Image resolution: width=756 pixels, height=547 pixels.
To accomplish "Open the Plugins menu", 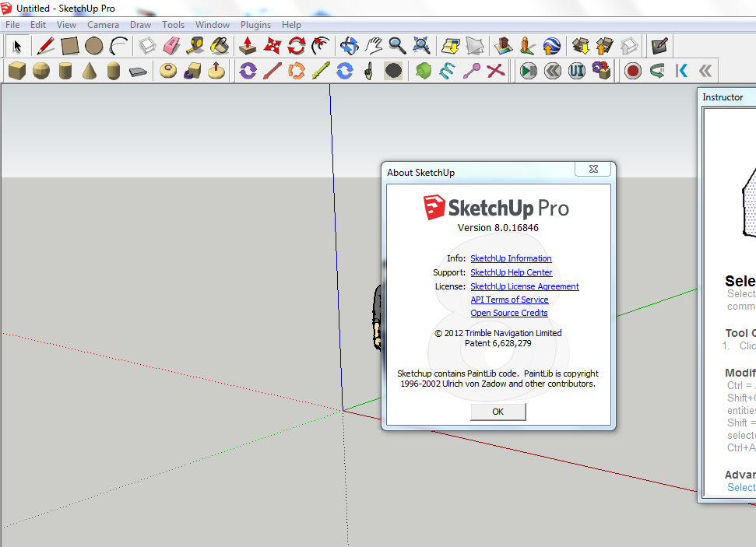I will click(x=255, y=25).
